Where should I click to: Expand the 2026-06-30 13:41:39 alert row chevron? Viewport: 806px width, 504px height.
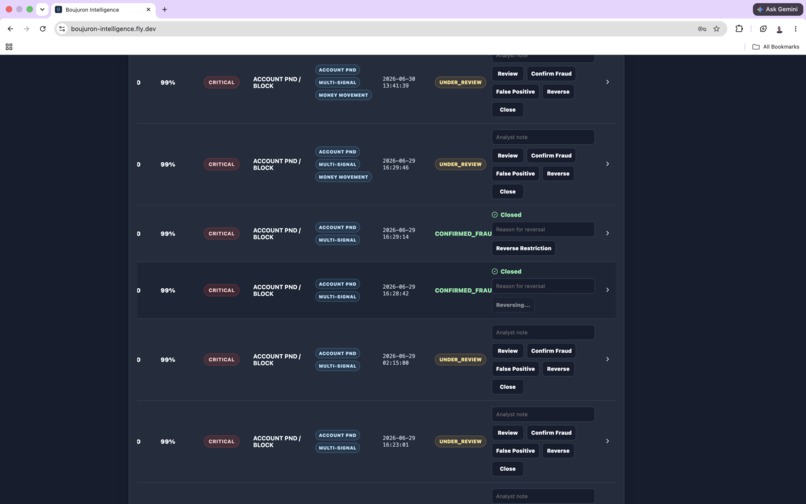pyautogui.click(x=607, y=82)
